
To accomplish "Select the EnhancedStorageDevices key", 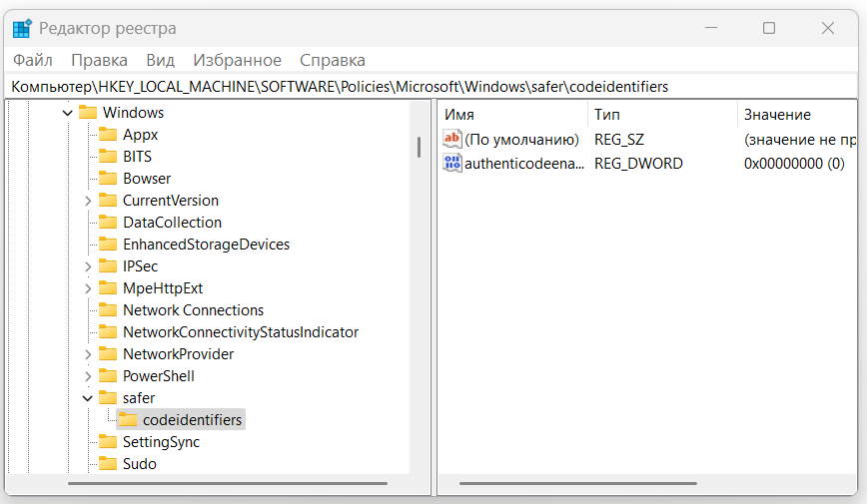I will tap(206, 245).
